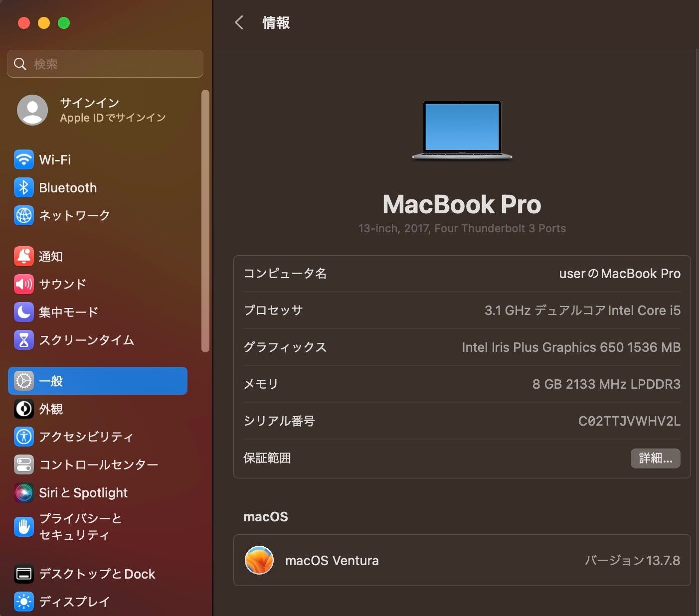Click the 保証範囲 label

tap(267, 458)
